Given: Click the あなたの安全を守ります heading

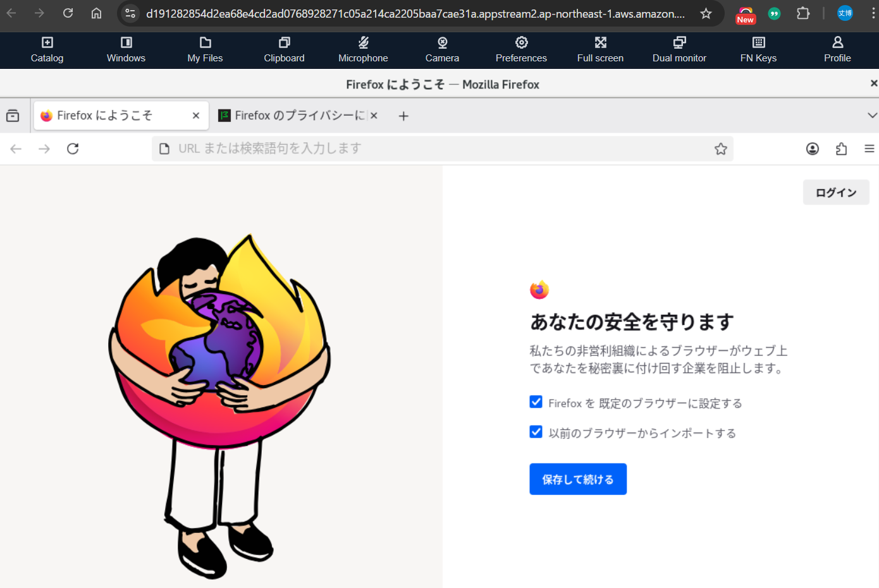Looking at the screenshot, I should pyautogui.click(x=632, y=322).
